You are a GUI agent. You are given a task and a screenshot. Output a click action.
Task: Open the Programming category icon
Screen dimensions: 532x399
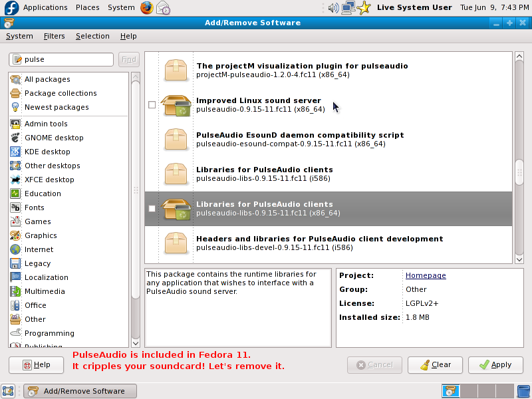[x=15, y=333]
